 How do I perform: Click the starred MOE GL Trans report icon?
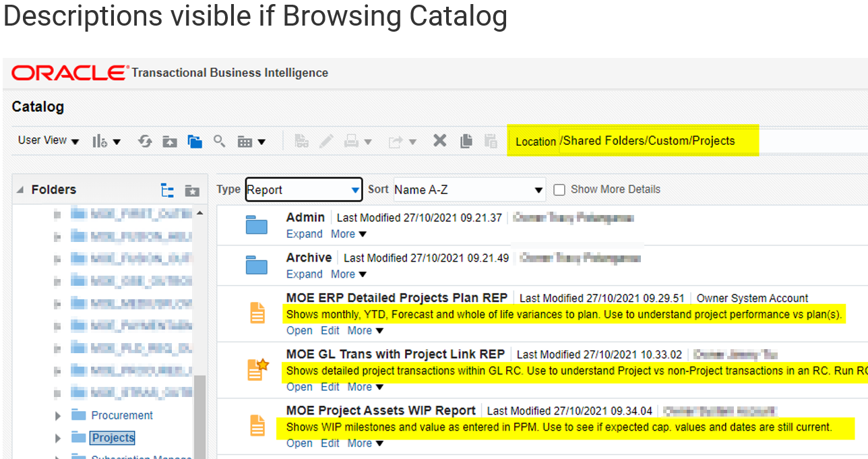257,369
